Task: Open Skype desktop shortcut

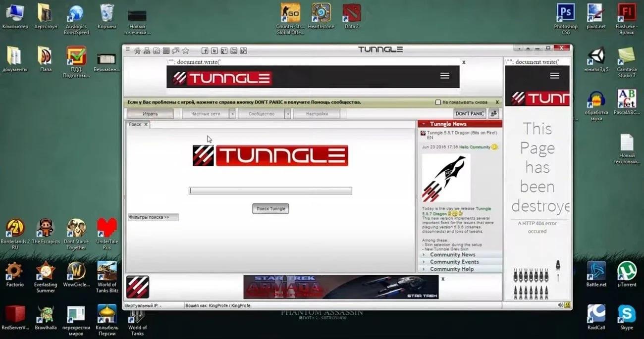Action: 627,317
